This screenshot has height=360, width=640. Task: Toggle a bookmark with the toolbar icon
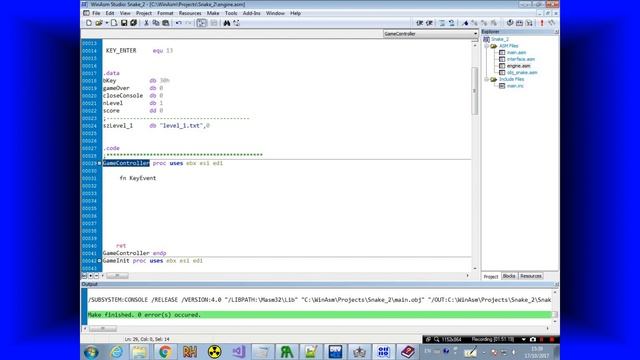click(x=465, y=23)
